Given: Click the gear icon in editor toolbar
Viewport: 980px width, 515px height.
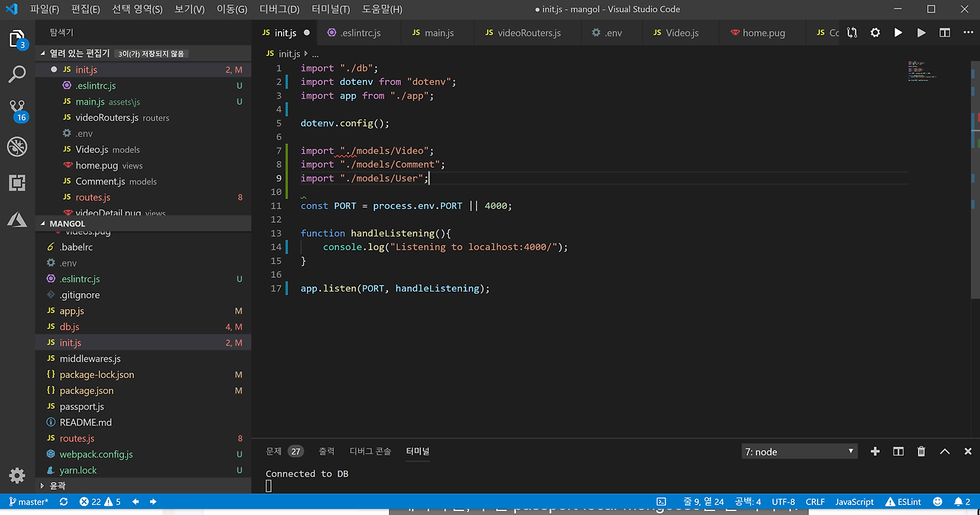Looking at the screenshot, I should point(875,33).
